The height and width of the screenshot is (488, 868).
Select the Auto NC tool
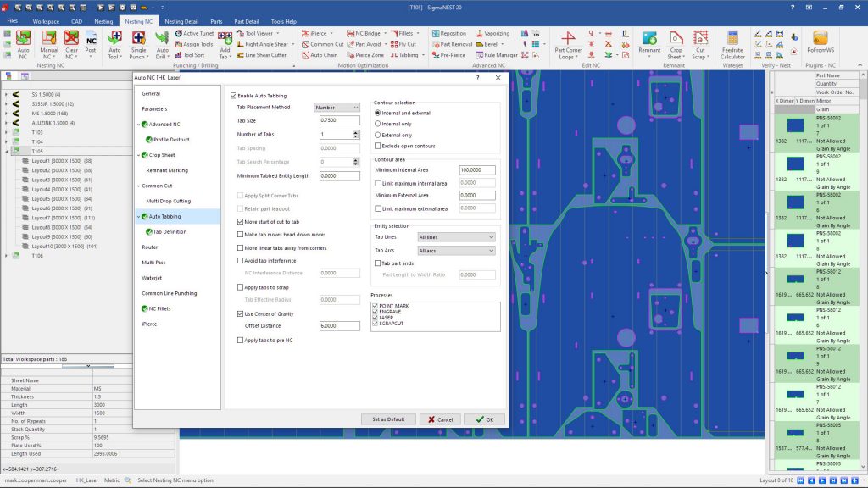pos(23,40)
